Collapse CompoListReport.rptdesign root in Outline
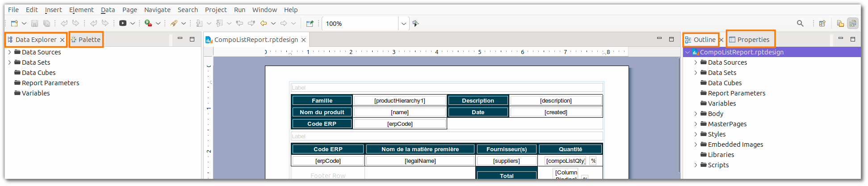The height and width of the screenshot is (186, 868). tap(688, 52)
